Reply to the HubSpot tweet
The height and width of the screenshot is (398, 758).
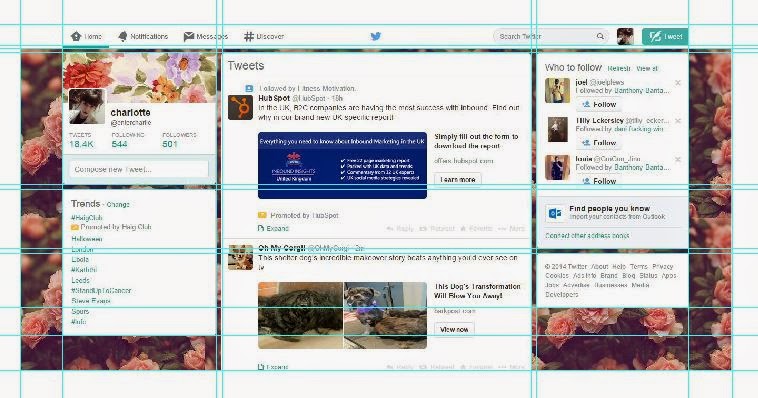(400, 228)
